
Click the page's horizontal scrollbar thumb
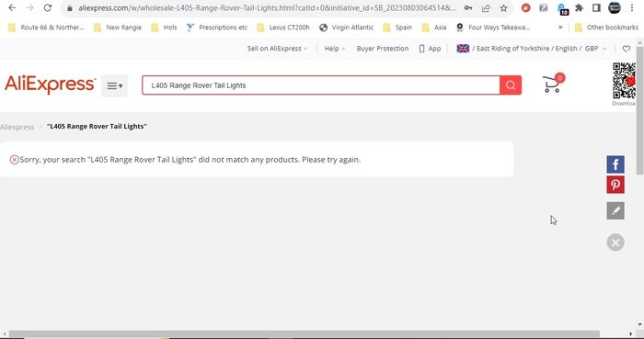(304, 334)
